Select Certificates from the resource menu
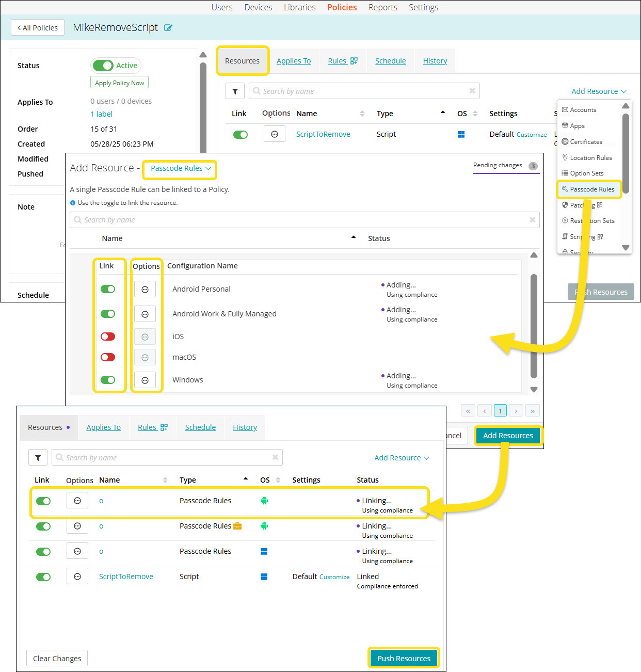641x672 pixels. point(586,142)
